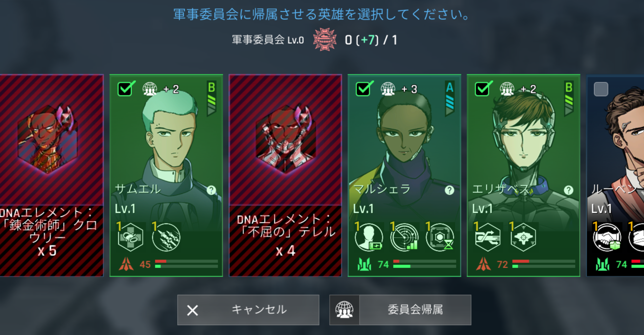Screen dimensions: 644x335
Task: Open マルシェラ's question mark info icon
Action: [449, 190]
